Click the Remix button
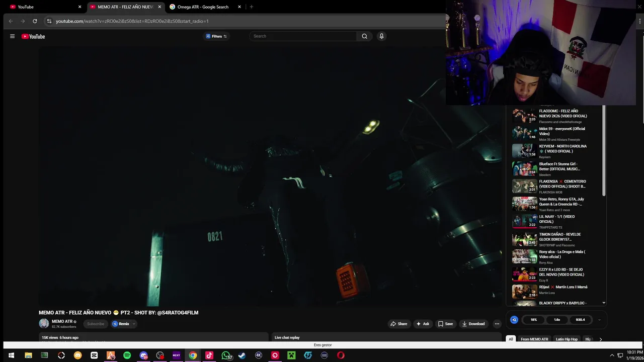Viewport: 644px width, 362px height. coord(121,324)
